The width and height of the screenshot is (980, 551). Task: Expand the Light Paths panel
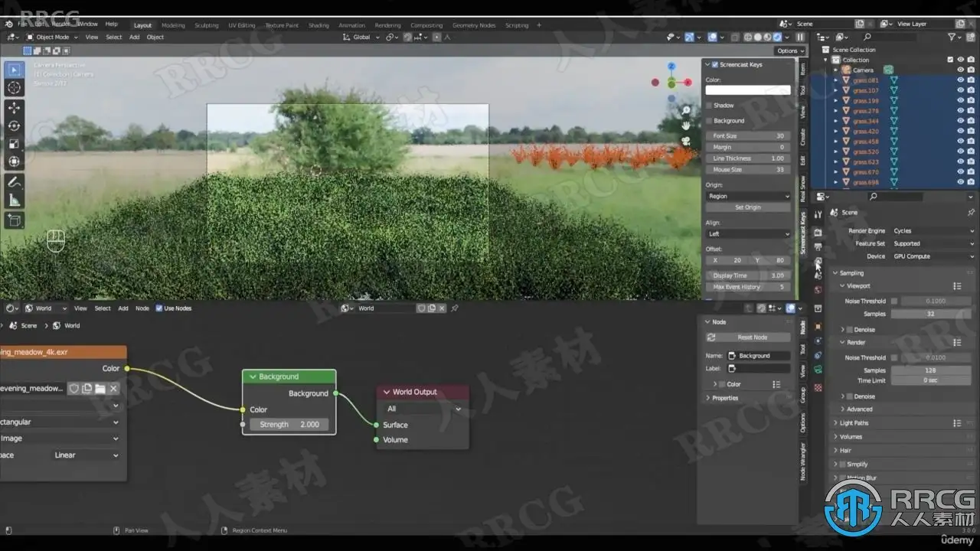tap(854, 423)
